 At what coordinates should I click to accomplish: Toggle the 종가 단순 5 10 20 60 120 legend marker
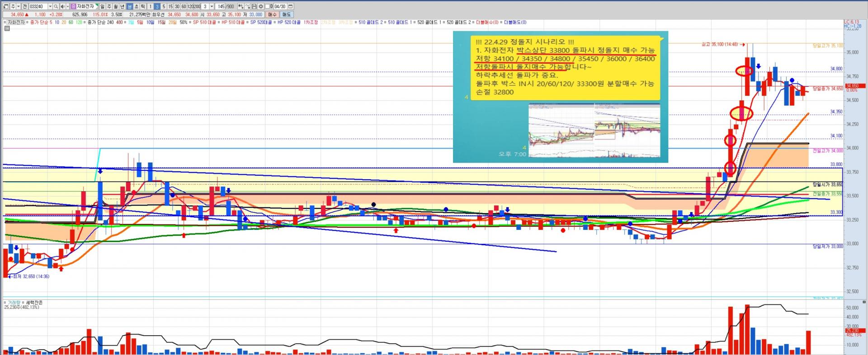click(x=28, y=22)
